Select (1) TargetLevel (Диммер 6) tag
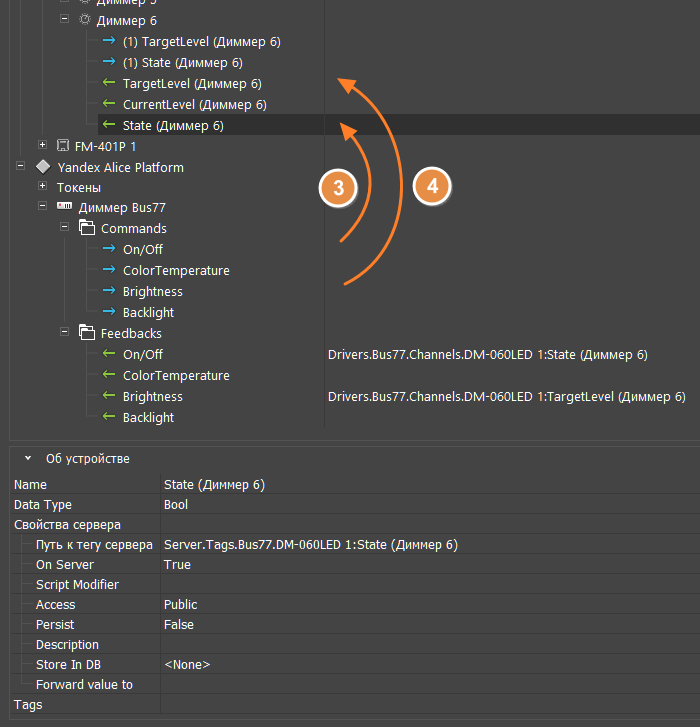 [x=201, y=42]
